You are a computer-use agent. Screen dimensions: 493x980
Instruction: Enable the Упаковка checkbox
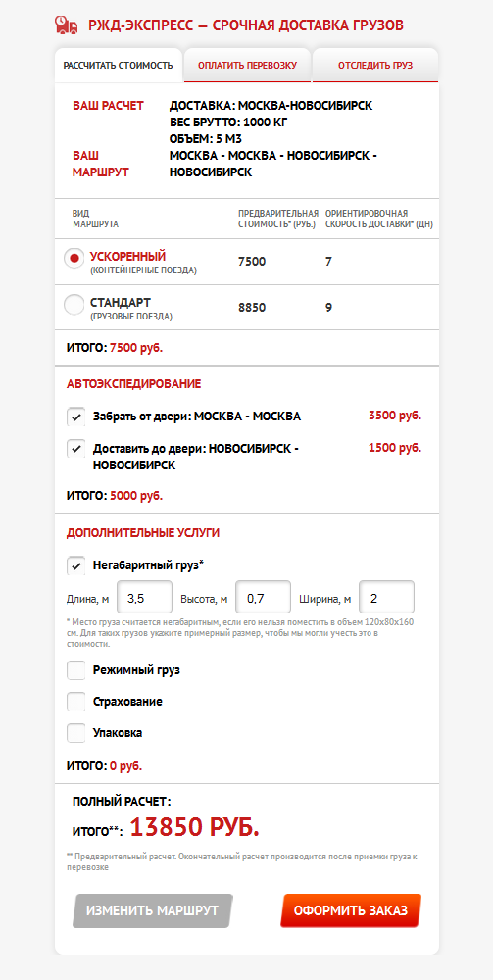(x=76, y=733)
